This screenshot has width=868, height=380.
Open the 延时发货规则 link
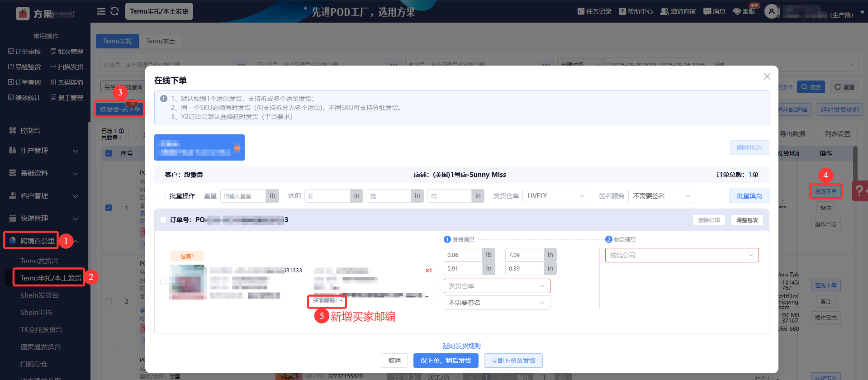pos(462,346)
